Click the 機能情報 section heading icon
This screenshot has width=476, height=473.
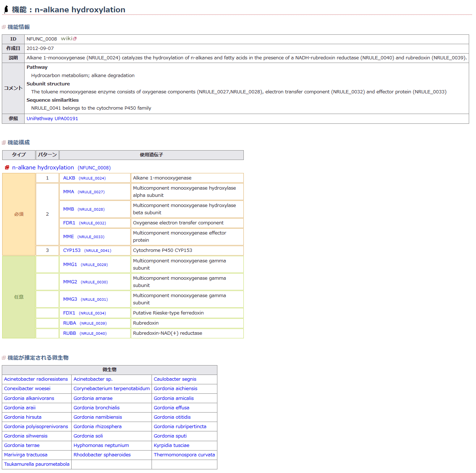pos(4,27)
